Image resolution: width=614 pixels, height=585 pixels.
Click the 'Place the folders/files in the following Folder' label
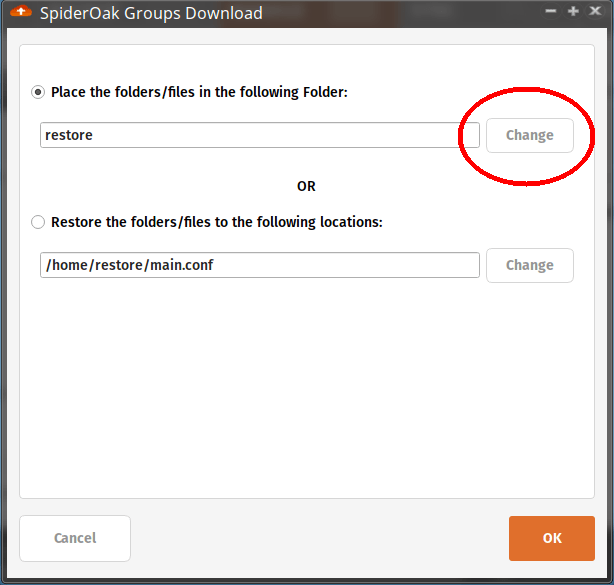[x=199, y=92]
